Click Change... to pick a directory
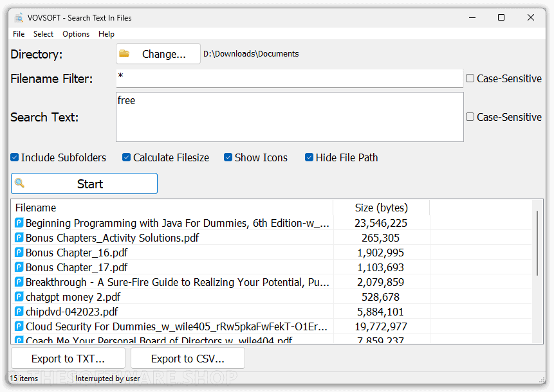The image size is (554, 392). point(158,53)
